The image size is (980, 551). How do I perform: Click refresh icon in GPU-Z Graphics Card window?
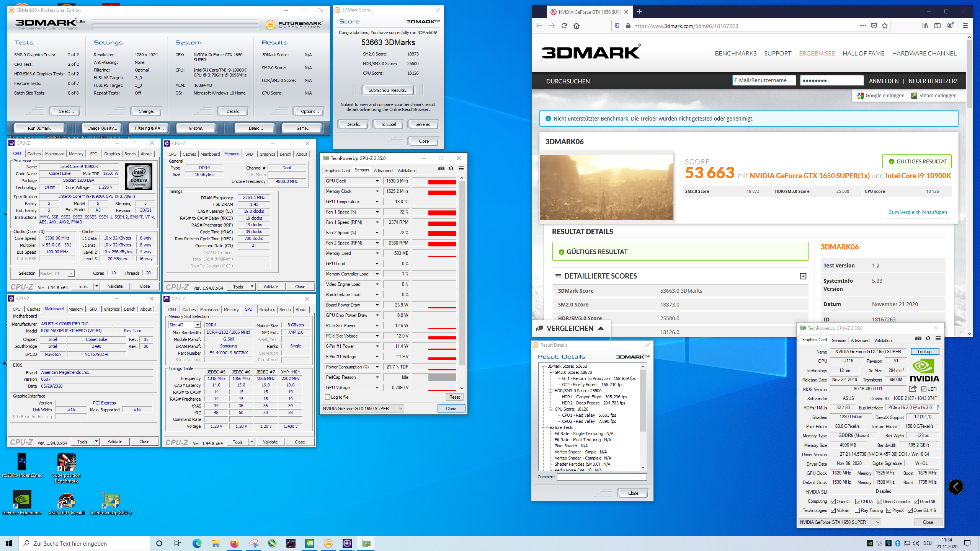click(928, 338)
